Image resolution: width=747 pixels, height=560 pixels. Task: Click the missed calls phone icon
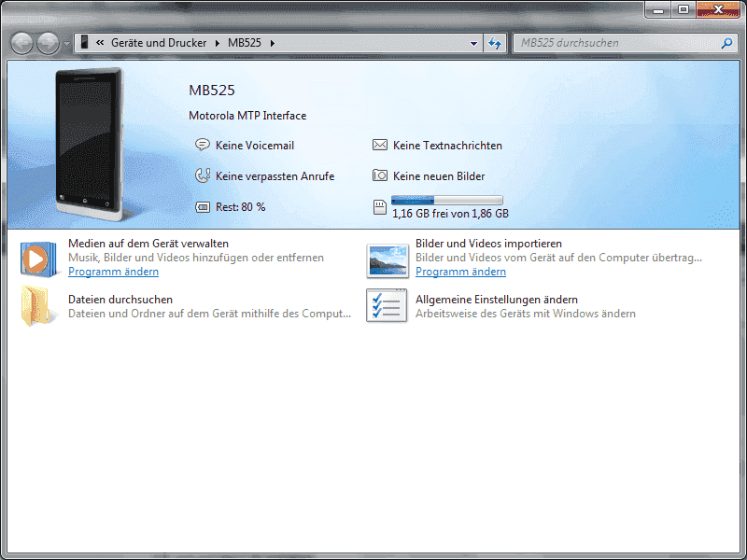click(x=203, y=175)
